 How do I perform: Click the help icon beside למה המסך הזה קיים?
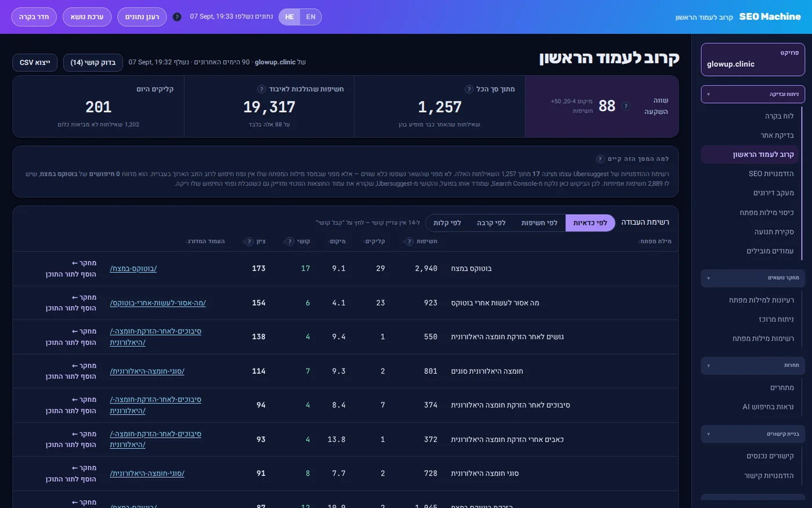click(x=600, y=158)
